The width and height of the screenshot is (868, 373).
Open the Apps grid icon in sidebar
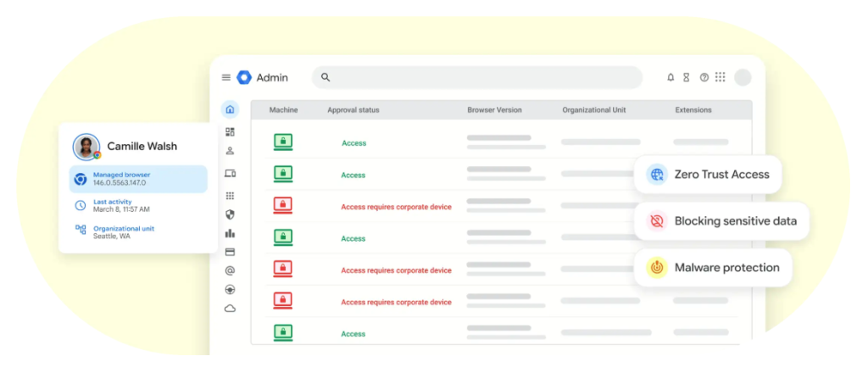click(x=231, y=196)
